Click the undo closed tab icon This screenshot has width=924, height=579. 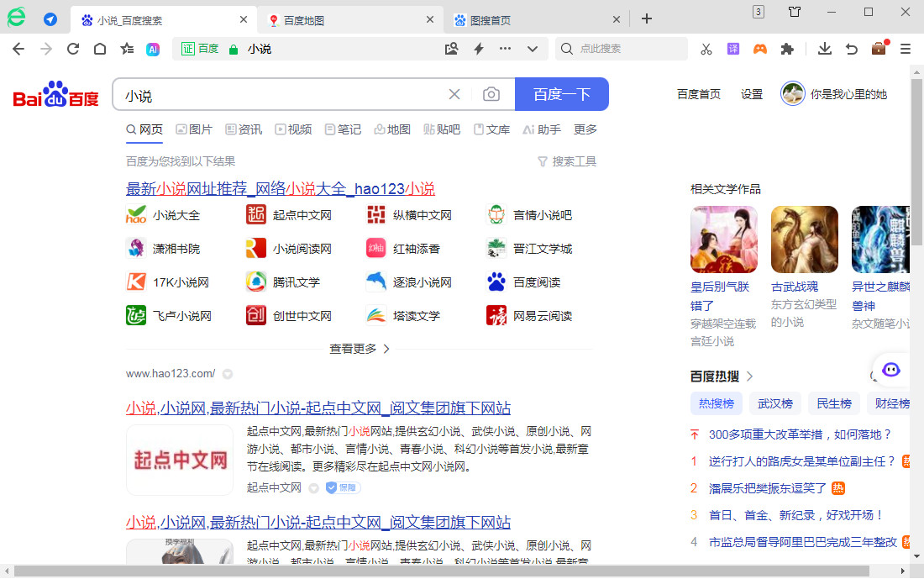pyautogui.click(x=852, y=49)
